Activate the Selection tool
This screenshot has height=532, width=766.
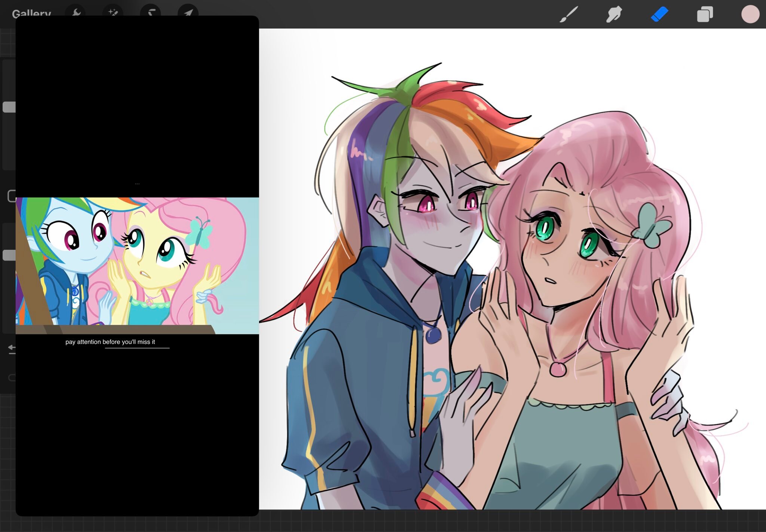(x=150, y=12)
